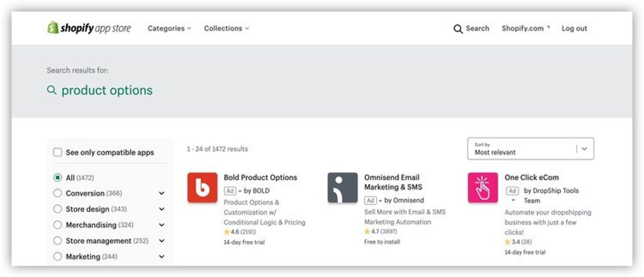Open the Omnisend app icon
The height and width of the screenshot is (277, 644).
(x=342, y=187)
